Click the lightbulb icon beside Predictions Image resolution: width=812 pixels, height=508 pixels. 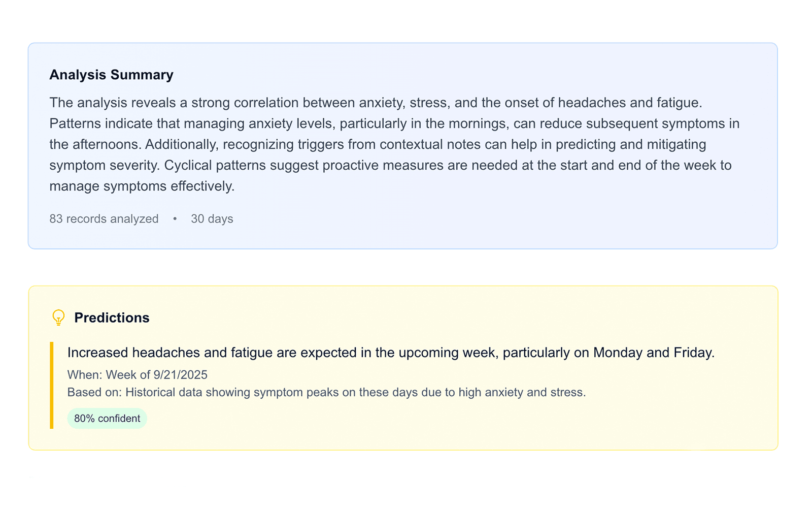[x=58, y=317]
